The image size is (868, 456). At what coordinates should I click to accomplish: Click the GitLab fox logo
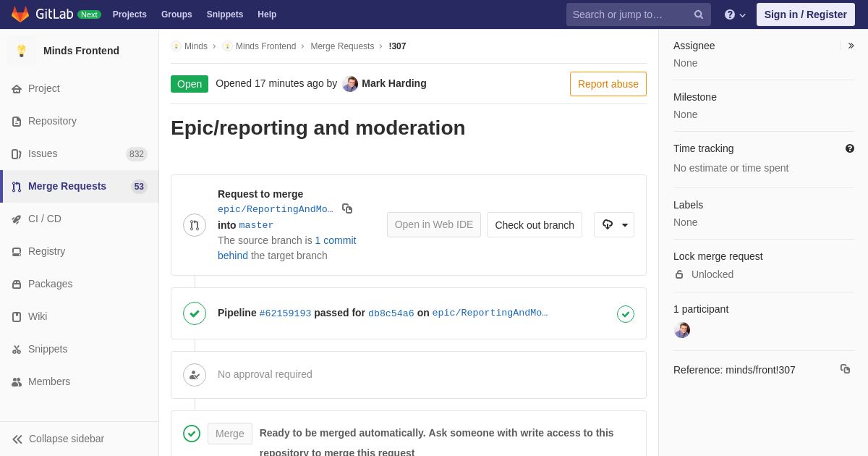tap(20, 14)
